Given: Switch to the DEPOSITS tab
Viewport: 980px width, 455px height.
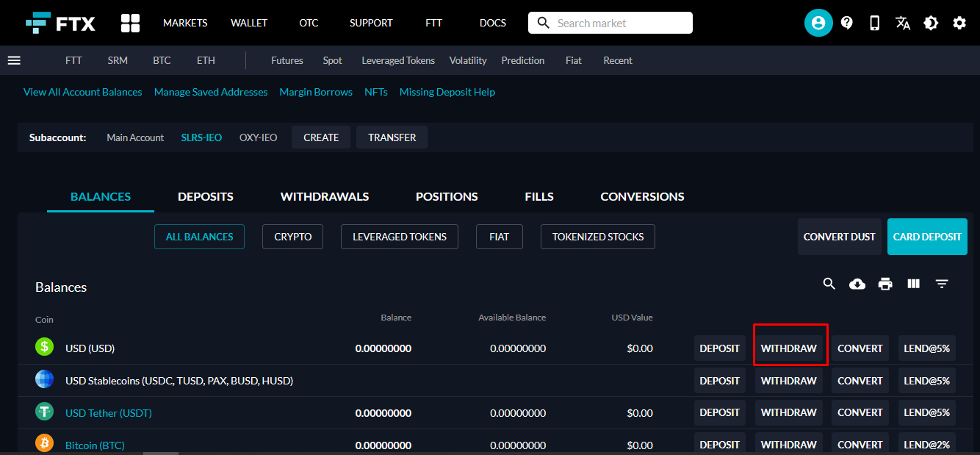Looking at the screenshot, I should click(206, 197).
